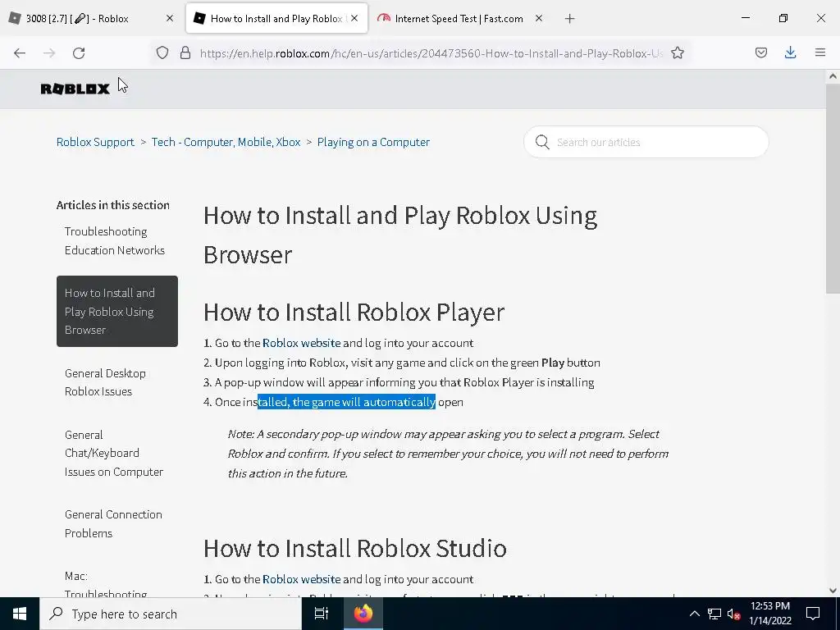Open the Roblox Support breadcrumb link
840x630 pixels.
coord(95,142)
